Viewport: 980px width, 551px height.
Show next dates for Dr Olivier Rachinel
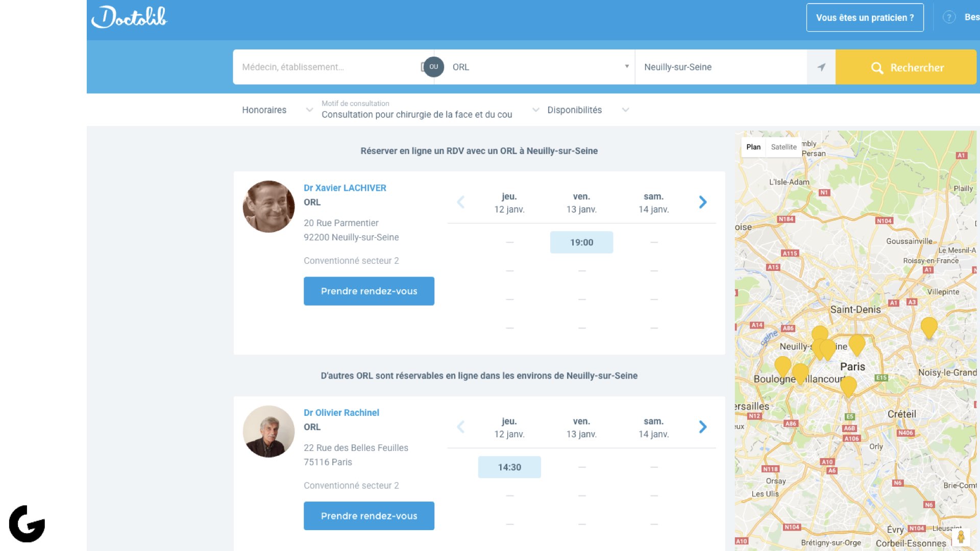(703, 427)
